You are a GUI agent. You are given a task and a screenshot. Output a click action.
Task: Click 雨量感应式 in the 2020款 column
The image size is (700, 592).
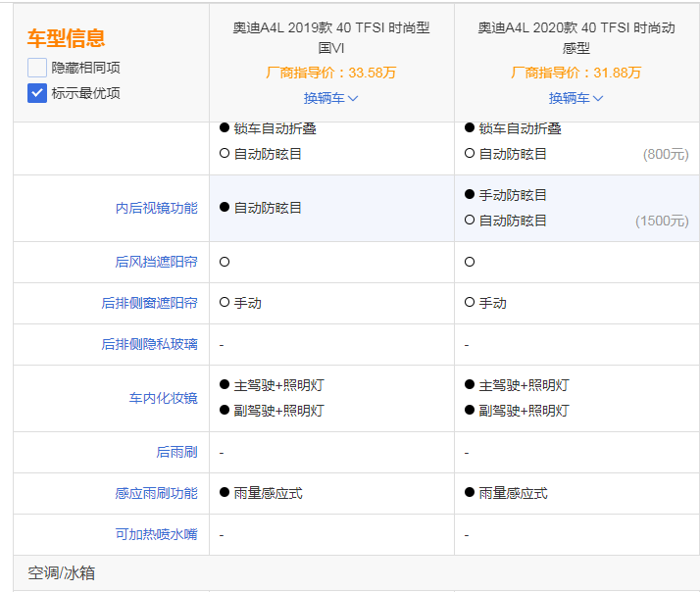[x=513, y=493]
